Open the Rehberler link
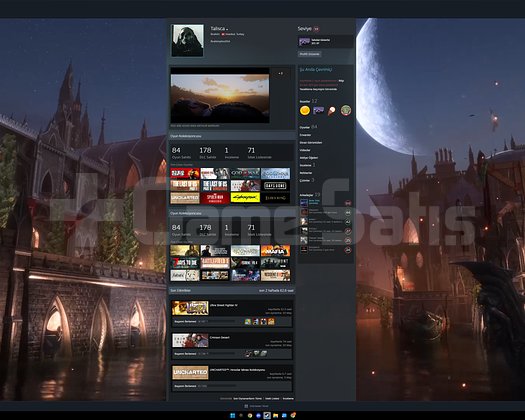The image size is (525, 420). point(306,173)
